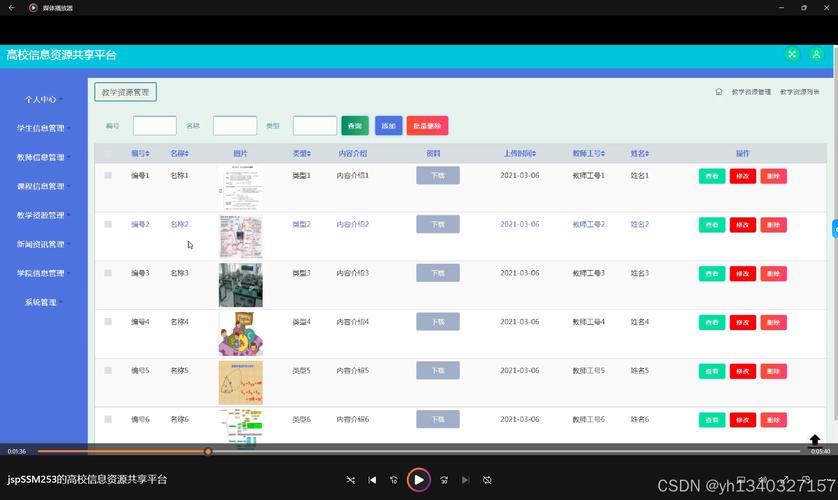
Task: Toggle the select-all checkbox in table header
Action: coord(108,153)
